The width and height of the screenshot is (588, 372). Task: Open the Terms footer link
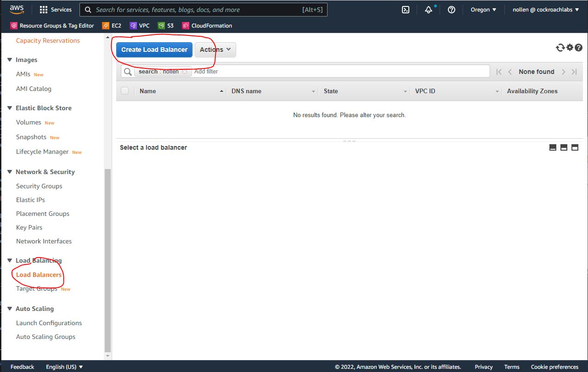[x=512, y=366]
